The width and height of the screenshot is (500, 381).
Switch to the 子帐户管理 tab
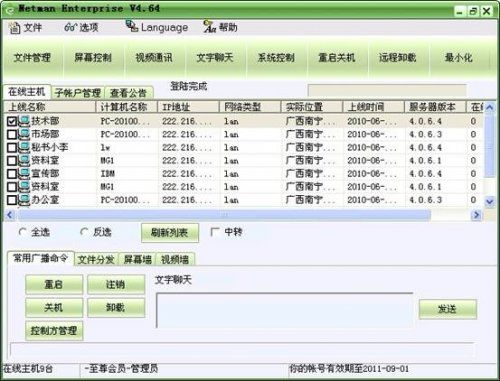[x=78, y=93]
